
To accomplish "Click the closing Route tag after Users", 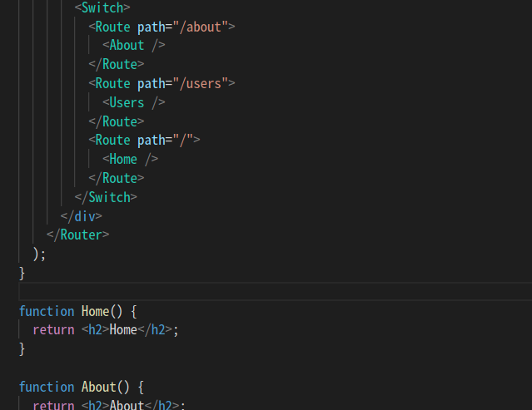I will (117, 121).
